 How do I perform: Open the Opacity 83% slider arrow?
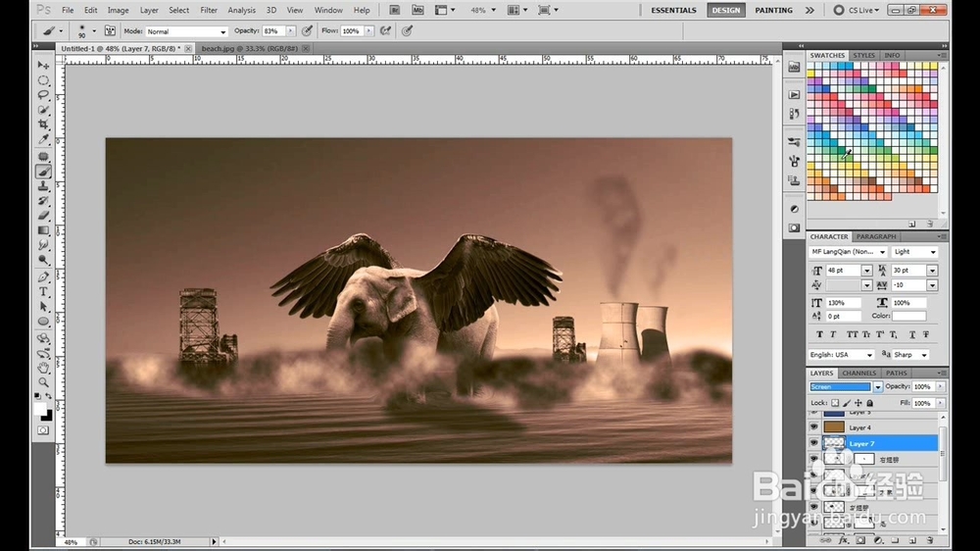click(x=291, y=31)
